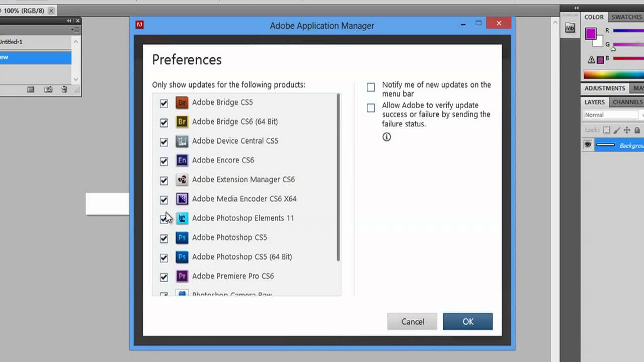Click the lock all padlock icon
Screen dimensions: 644x362
637,130
